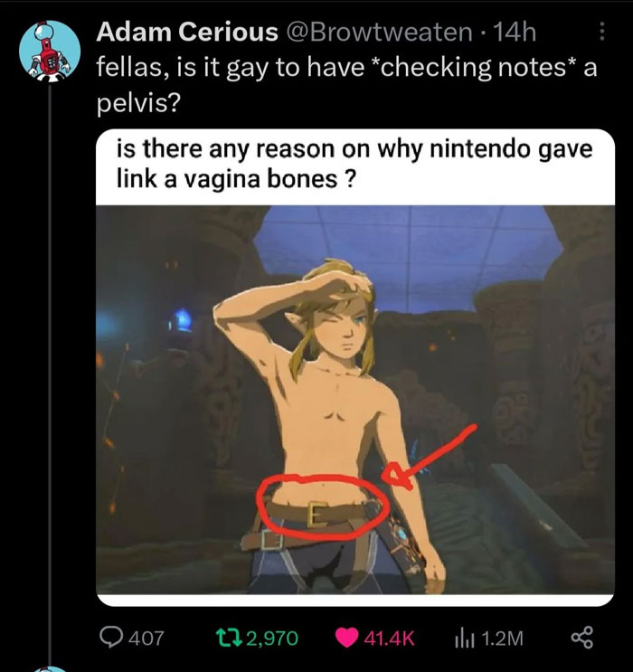The height and width of the screenshot is (672, 633).
Task: Visit the @Browtweaten handle link
Action: (x=378, y=33)
